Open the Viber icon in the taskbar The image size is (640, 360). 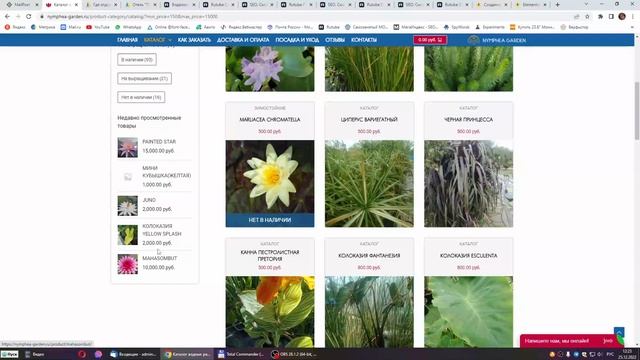point(98,354)
